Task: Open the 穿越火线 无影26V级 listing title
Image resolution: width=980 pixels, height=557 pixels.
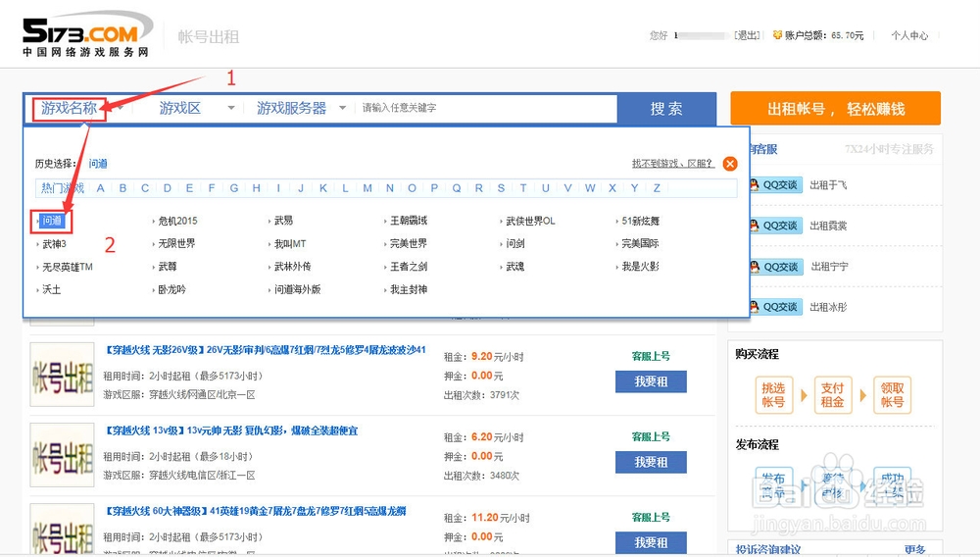Action: pos(265,350)
